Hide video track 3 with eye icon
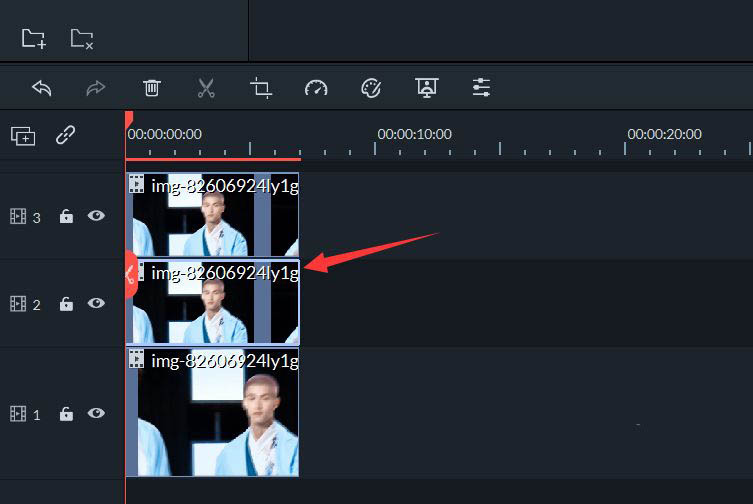Image resolution: width=753 pixels, height=504 pixels. (96, 216)
